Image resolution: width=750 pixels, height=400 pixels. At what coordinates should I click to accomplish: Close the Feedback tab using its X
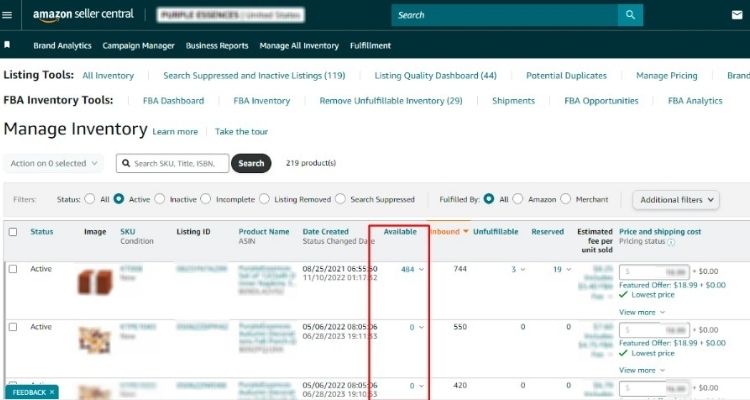(x=52, y=392)
